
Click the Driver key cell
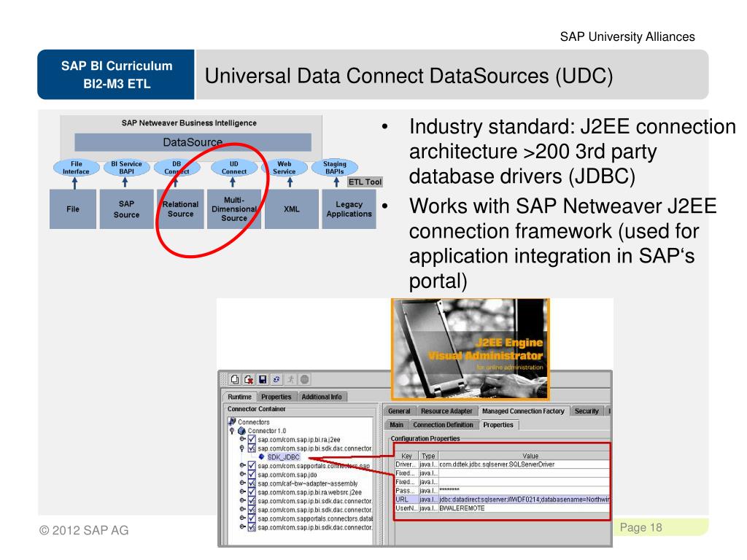point(406,464)
